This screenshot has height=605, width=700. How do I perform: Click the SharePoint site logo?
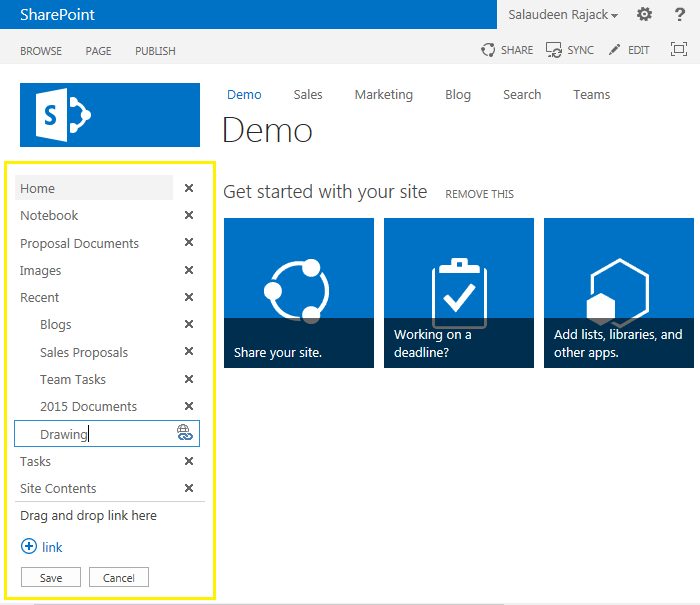110,115
